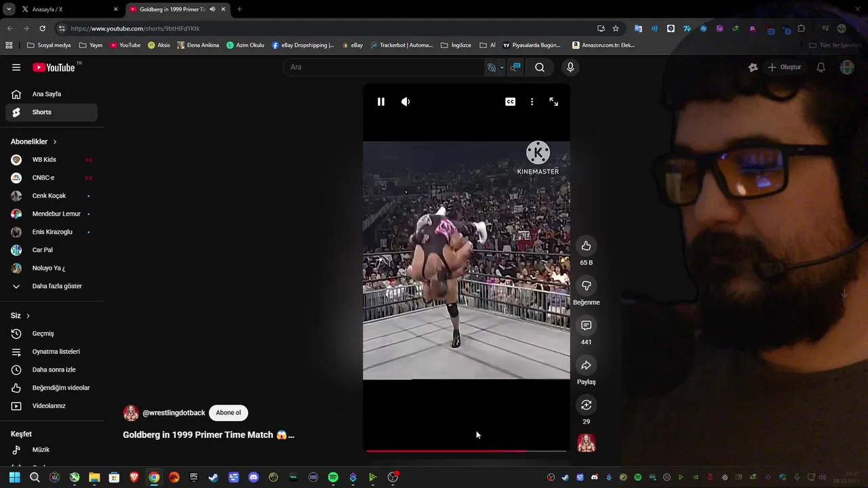Open Enis Kirazoglu channel

(x=52, y=232)
